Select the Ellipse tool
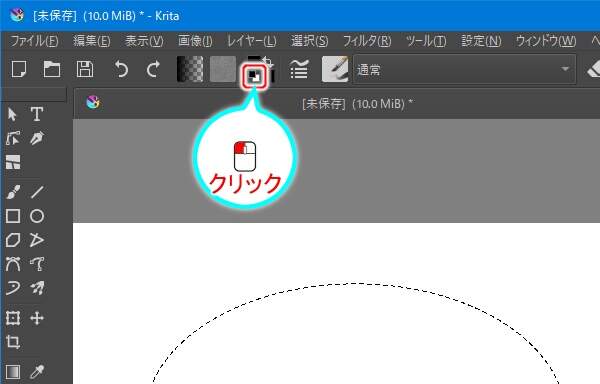The width and height of the screenshot is (600, 384). [37, 216]
